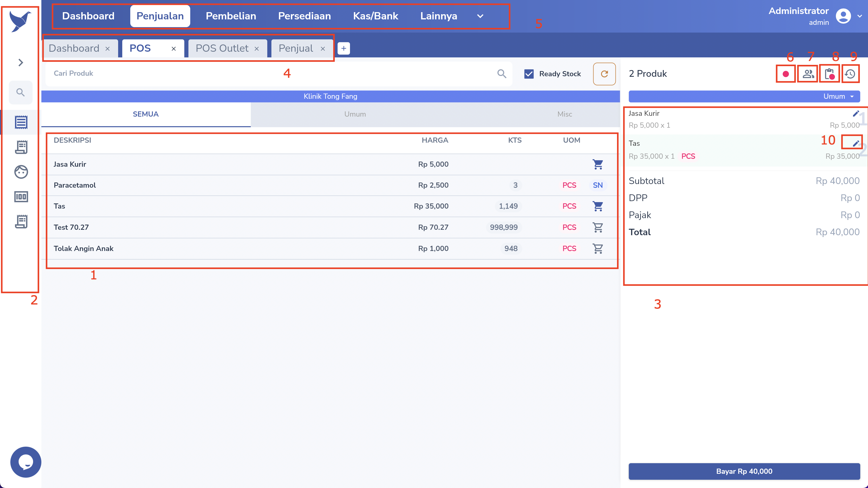Open the Penjualan menu

pos(160,16)
